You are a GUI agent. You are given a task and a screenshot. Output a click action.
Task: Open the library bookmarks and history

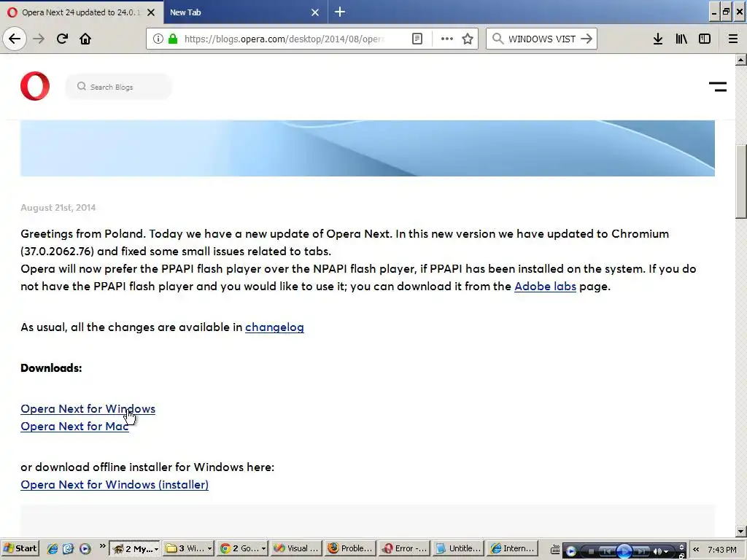tap(681, 39)
